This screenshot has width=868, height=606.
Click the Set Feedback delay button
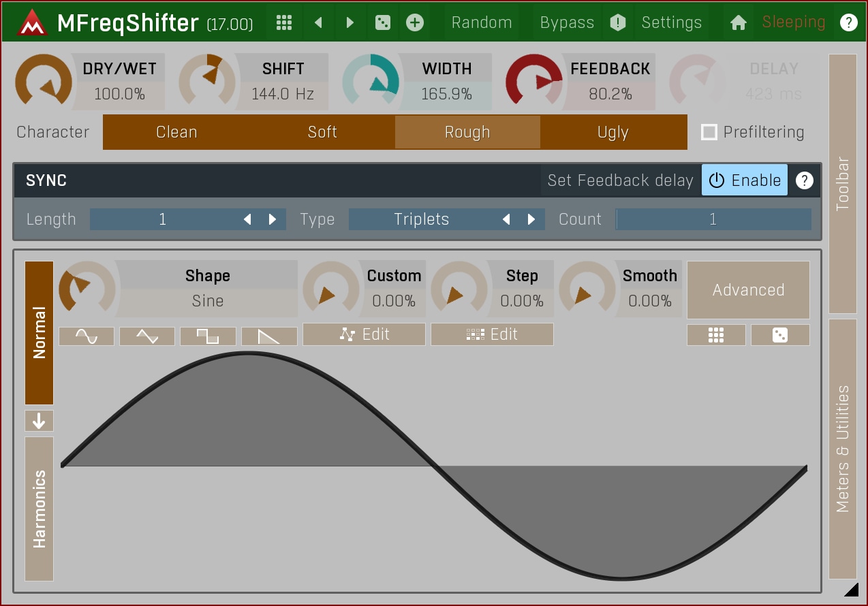click(620, 180)
